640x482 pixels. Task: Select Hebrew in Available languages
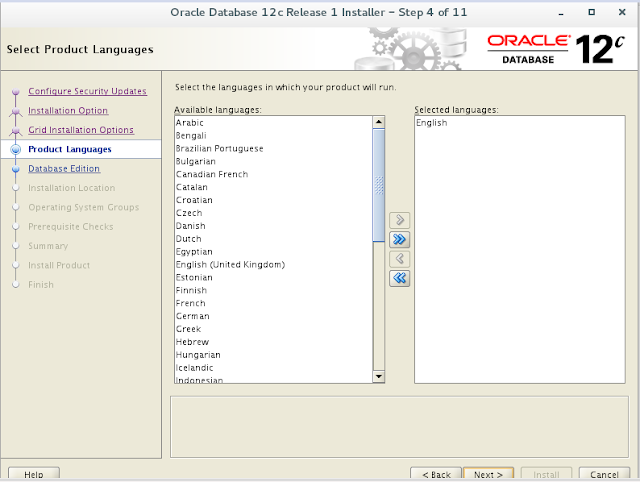pyautogui.click(x=273, y=342)
